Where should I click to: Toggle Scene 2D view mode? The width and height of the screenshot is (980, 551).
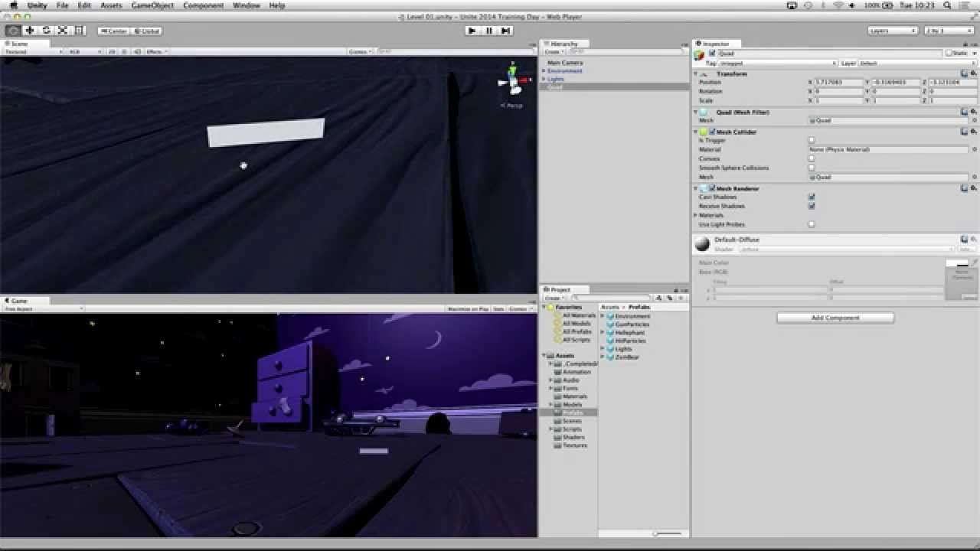click(x=112, y=51)
